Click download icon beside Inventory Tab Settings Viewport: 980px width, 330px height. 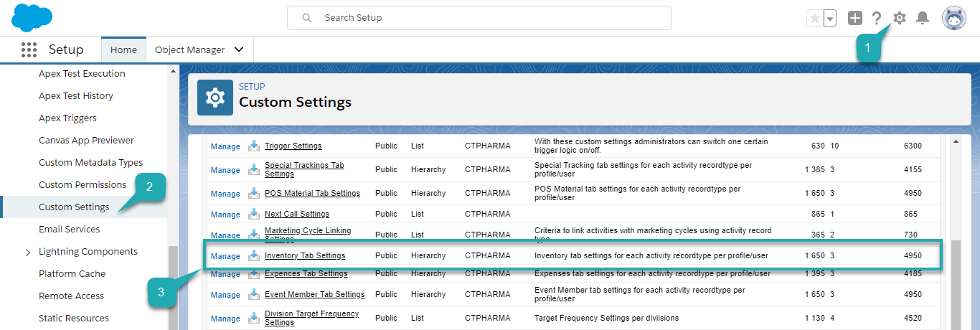click(253, 255)
